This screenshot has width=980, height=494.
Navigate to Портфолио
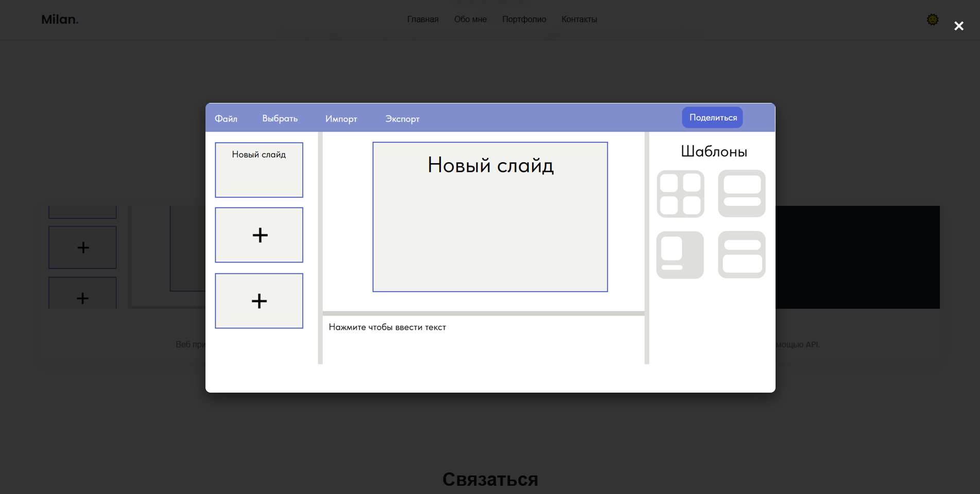click(x=524, y=20)
